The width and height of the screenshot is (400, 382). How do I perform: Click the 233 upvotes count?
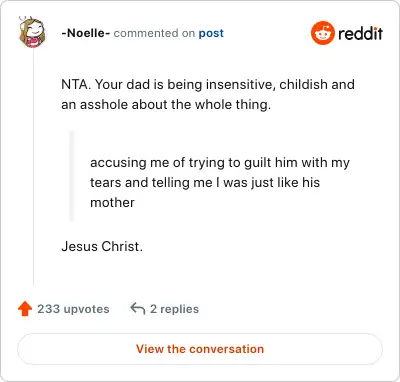pyautogui.click(x=73, y=309)
